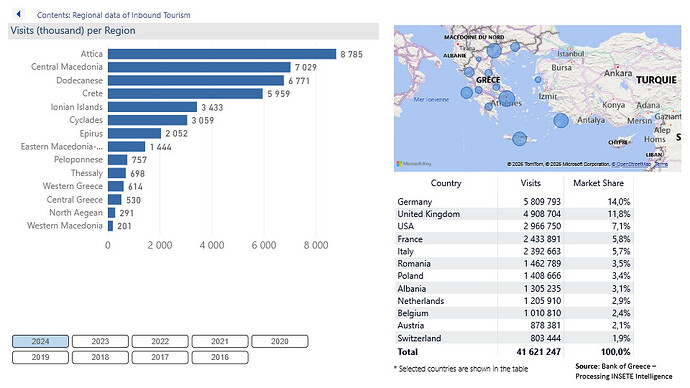Click the back arrow icon near Contents
This screenshot has width=690, height=388.
pos(18,14)
